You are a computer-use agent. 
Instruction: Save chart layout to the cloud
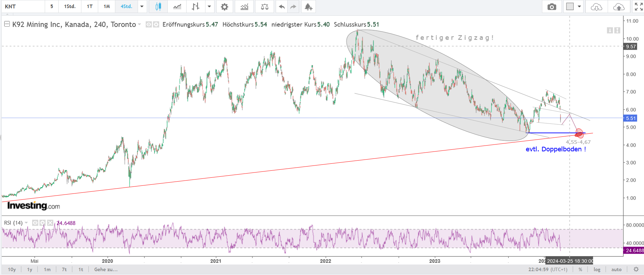(618, 7)
